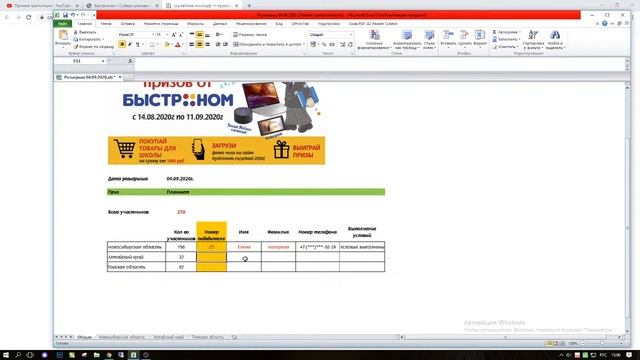Decrease font size with the small A
This screenshot has width=640, height=360.
point(181,35)
